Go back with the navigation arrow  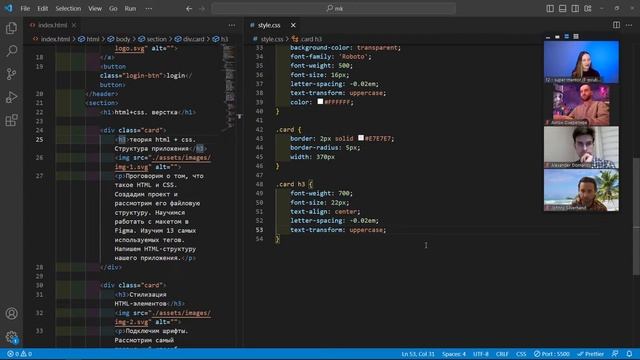click(x=189, y=9)
